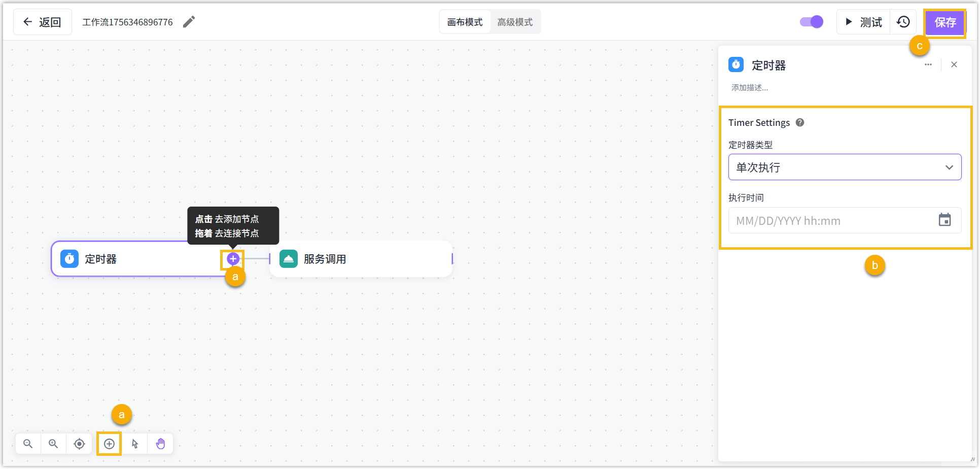980x469 pixels.
Task: Select the pointer cursor tool
Action: (x=135, y=444)
